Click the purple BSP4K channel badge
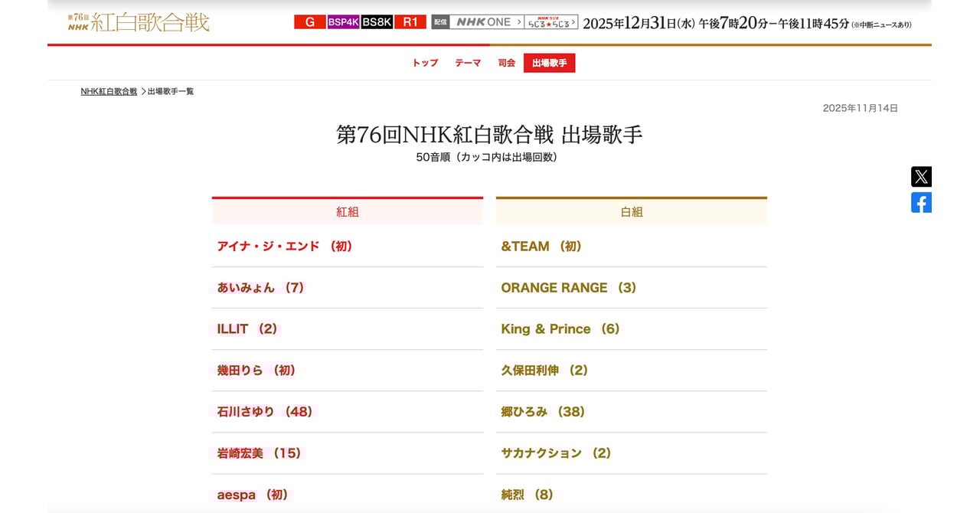Screen dimensions: 980x513 coord(343,22)
